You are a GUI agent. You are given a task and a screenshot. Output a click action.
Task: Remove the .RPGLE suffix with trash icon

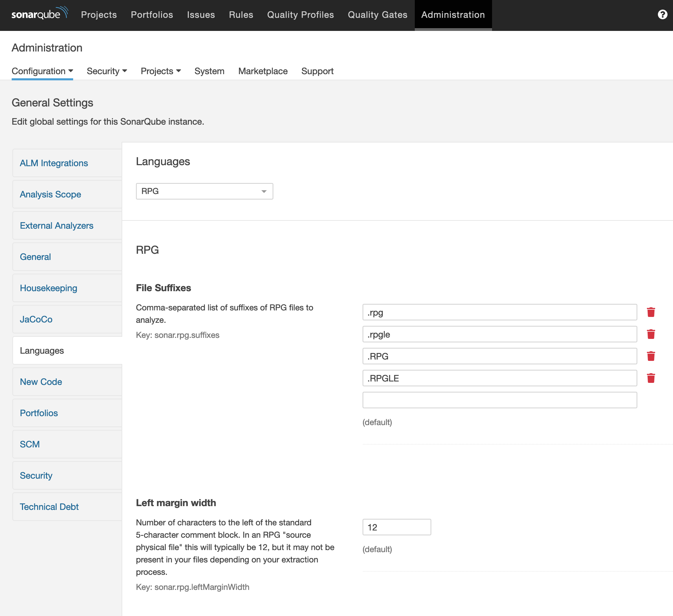tap(651, 378)
